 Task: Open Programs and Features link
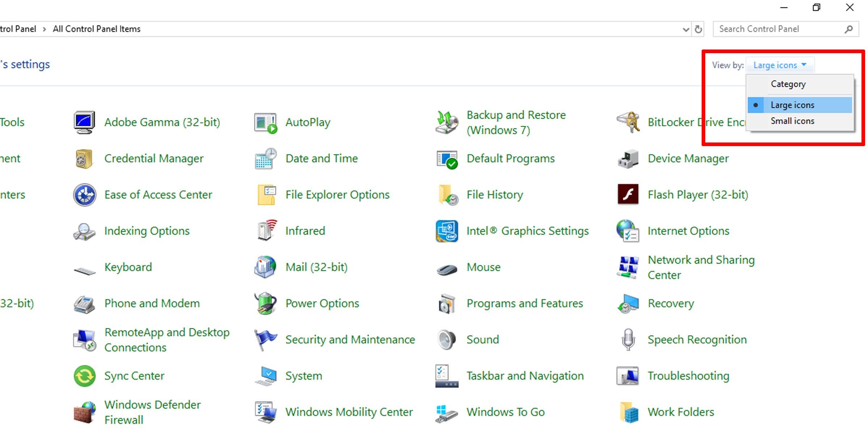[x=524, y=303]
